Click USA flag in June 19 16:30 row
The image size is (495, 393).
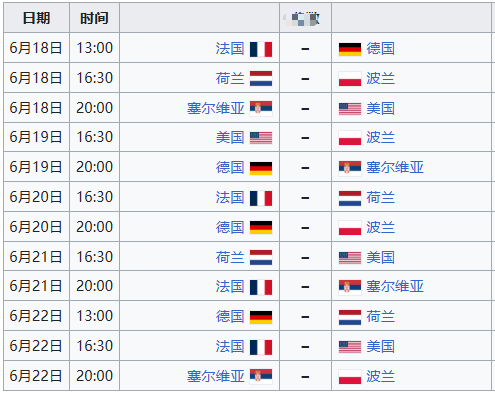[261, 138]
